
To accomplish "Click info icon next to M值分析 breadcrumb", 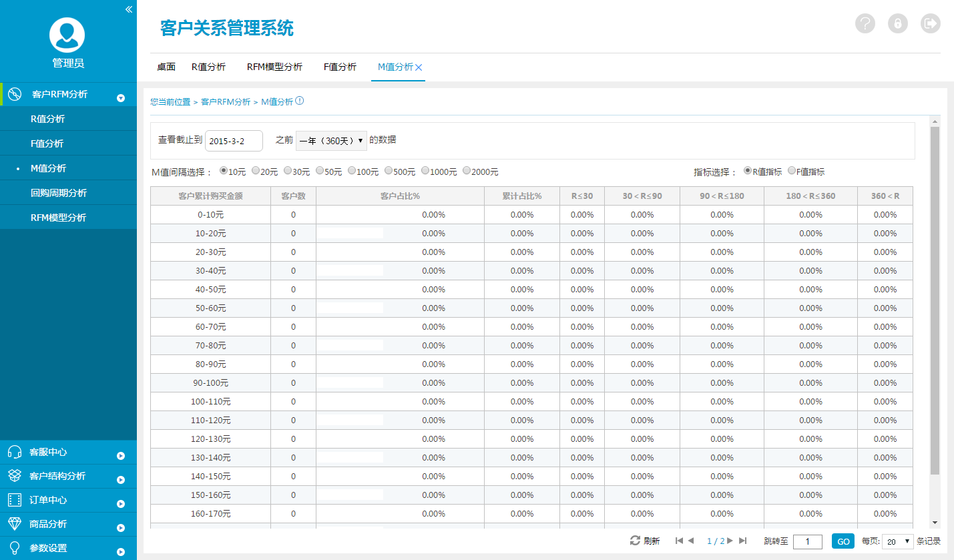I will (x=300, y=101).
